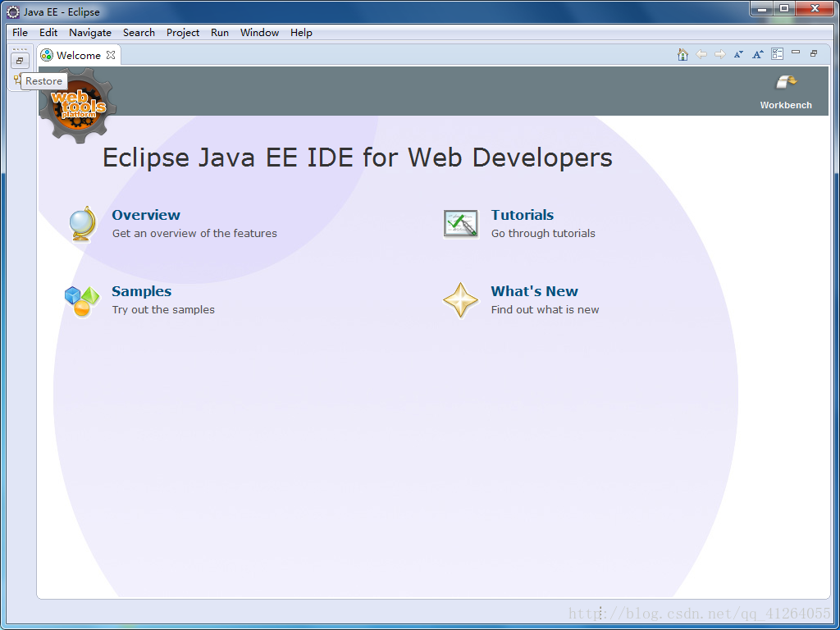Open the Edit menu
840x630 pixels.
(48, 33)
